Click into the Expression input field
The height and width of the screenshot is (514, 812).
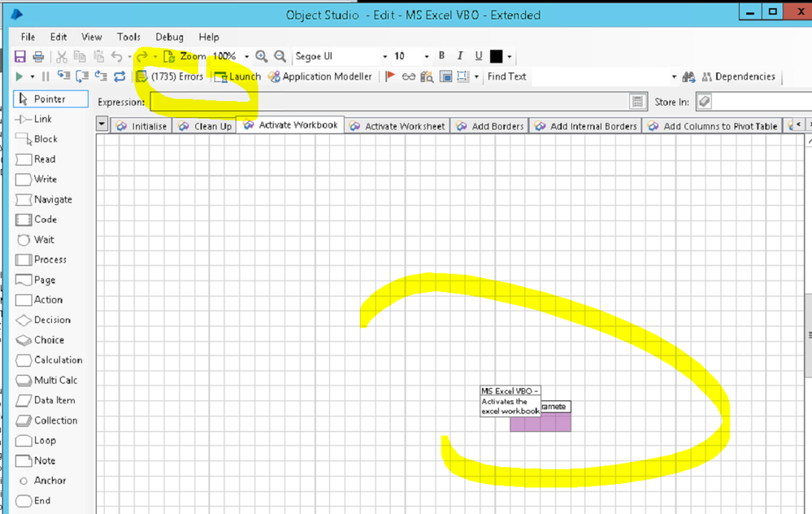pos(389,102)
